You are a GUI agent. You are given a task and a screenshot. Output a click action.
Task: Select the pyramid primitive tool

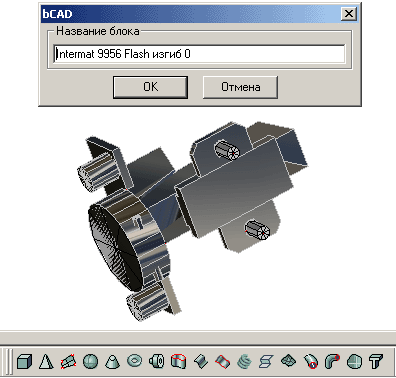tap(46, 361)
